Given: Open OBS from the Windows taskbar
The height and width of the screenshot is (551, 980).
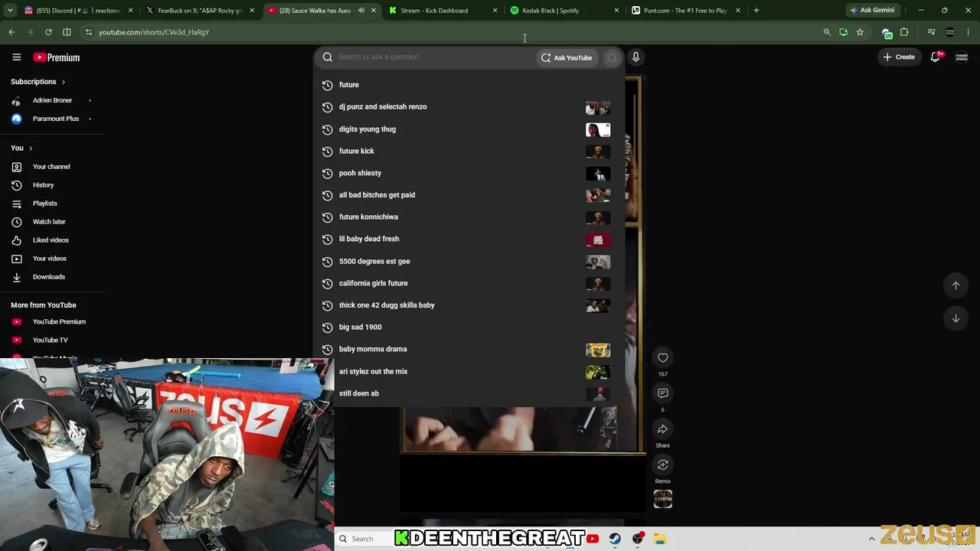Looking at the screenshot, I should tap(638, 539).
